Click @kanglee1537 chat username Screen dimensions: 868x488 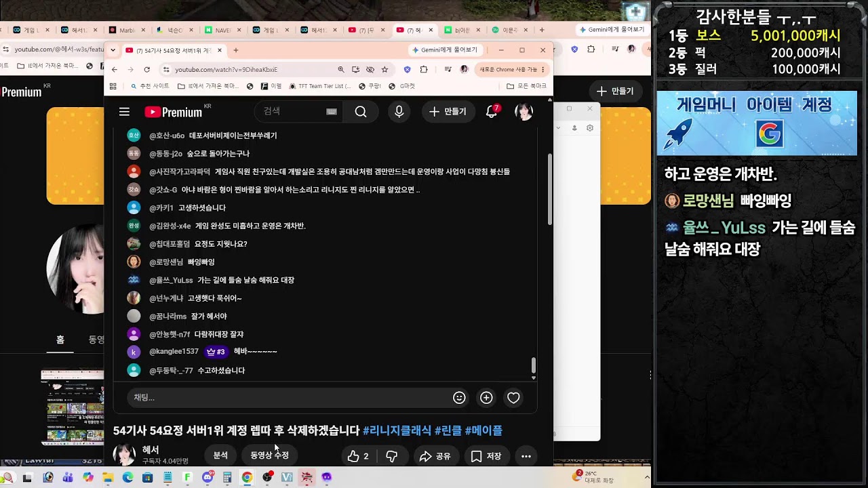pos(174,351)
